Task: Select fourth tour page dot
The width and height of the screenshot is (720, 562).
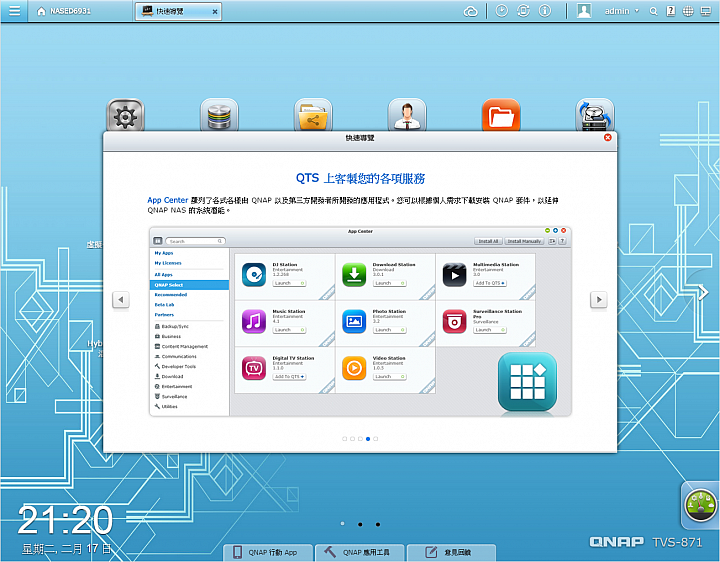Action: pyautogui.click(x=368, y=439)
